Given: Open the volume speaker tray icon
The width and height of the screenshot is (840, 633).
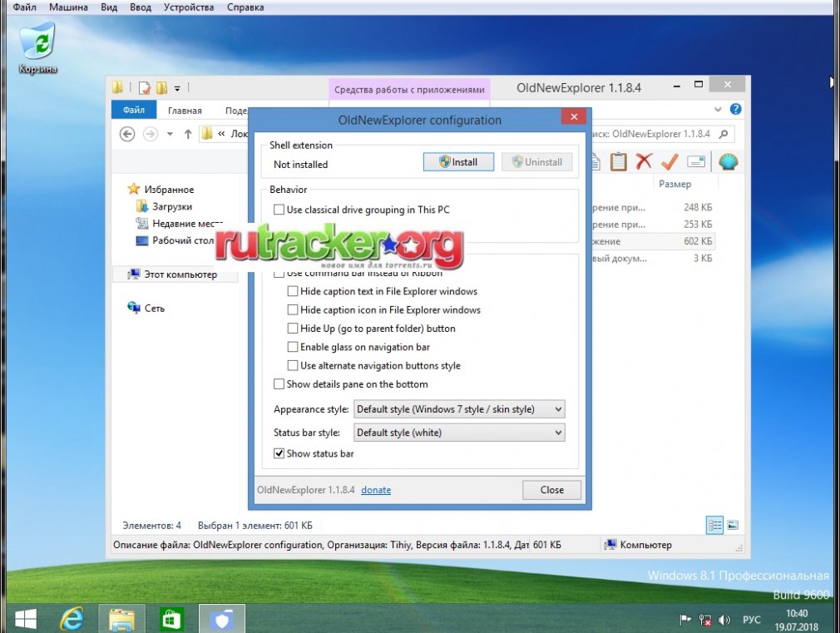Looking at the screenshot, I should 724,621.
